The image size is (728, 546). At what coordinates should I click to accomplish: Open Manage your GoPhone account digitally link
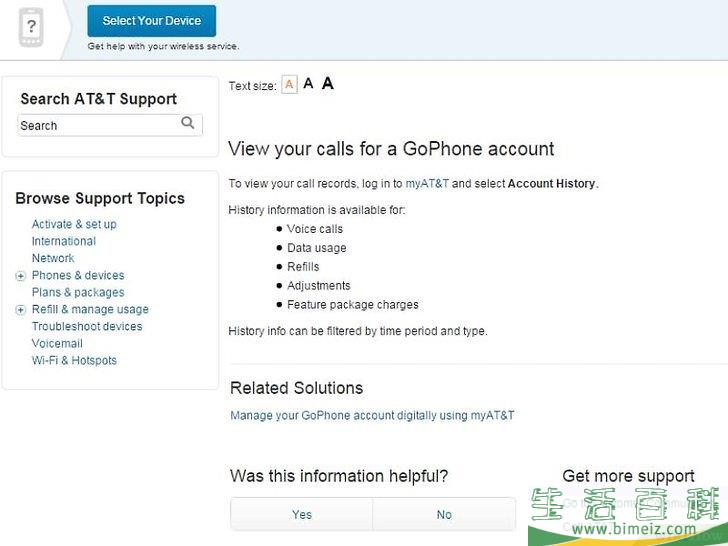tap(372, 415)
